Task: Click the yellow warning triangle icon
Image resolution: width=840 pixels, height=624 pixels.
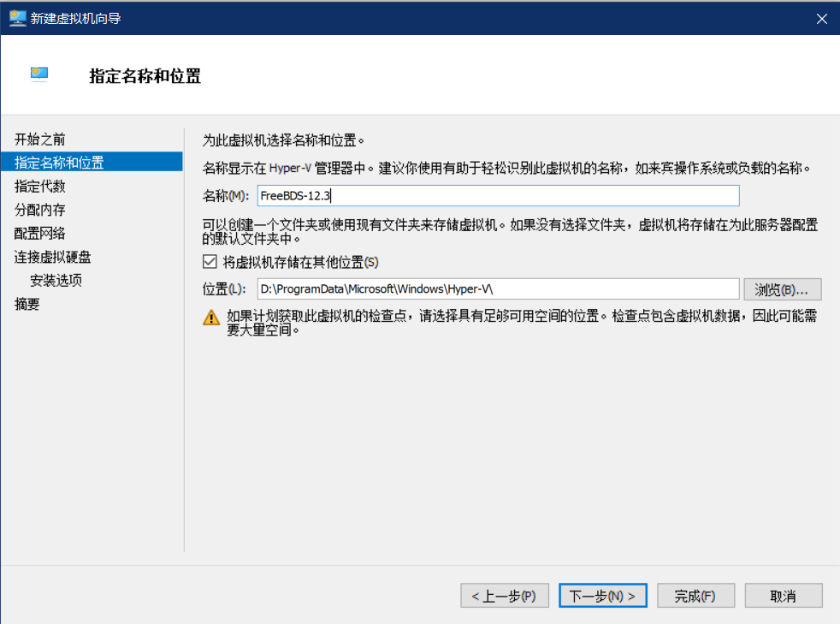Action: coord(211,318)
